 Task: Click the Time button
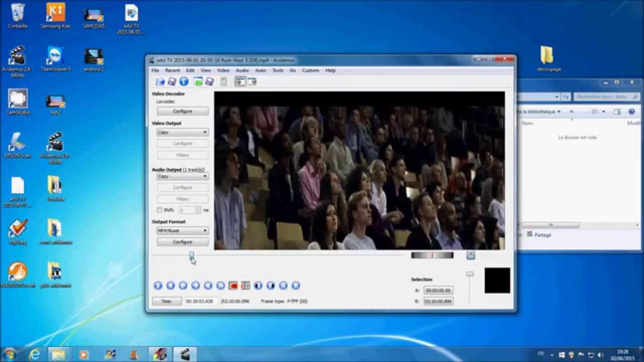pos(167,301)
